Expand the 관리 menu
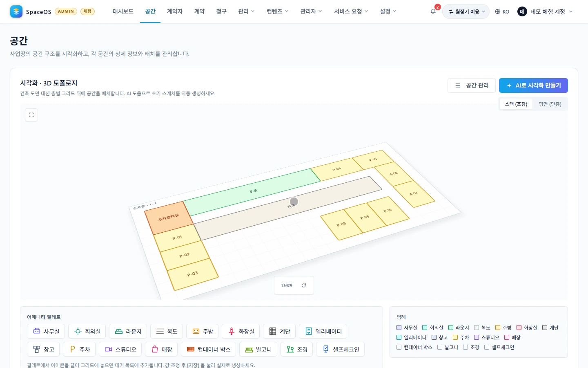Viewport: 588px width, 368px height. tap(246, 11)
